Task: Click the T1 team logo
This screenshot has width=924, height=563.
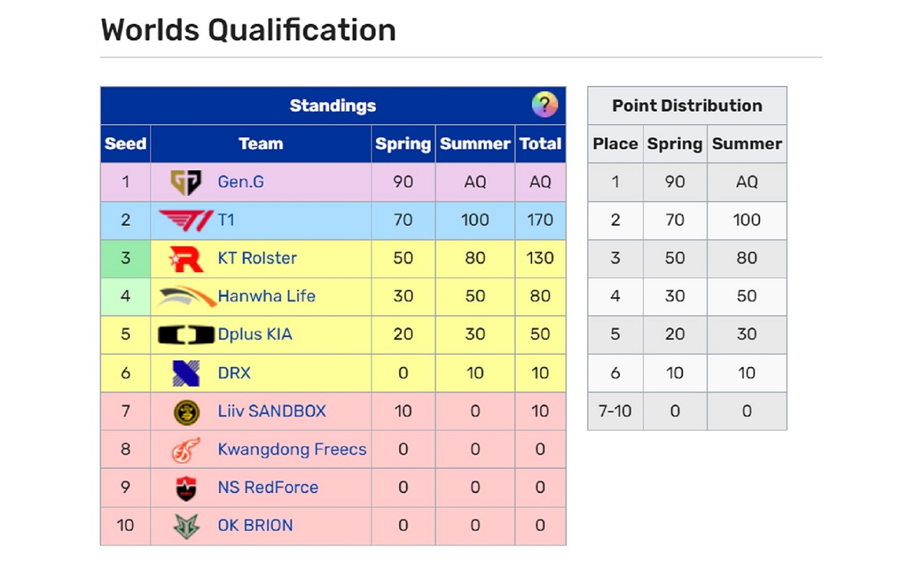Action: (x=186, y=220)
